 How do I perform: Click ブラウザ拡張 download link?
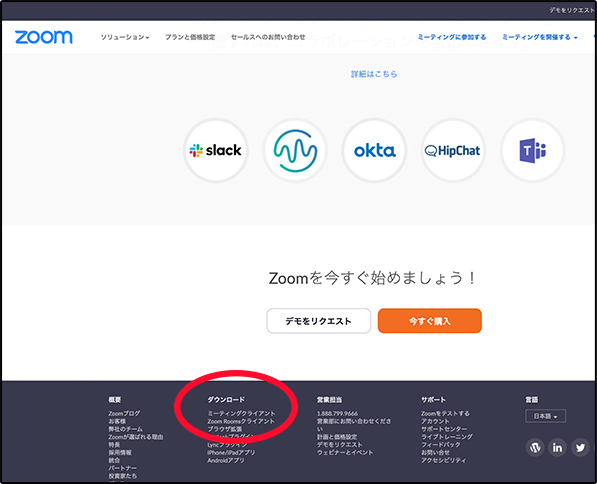225,429
